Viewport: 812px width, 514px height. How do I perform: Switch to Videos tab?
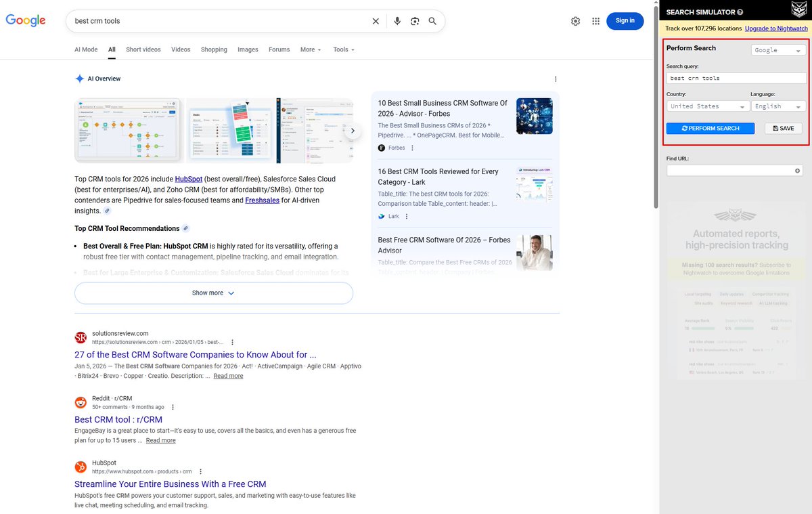tap(181, 49)
